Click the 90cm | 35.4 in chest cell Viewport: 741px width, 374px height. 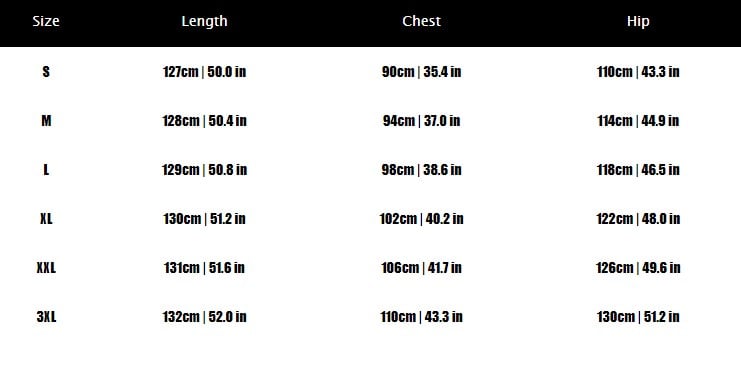[x=422, y=72]
